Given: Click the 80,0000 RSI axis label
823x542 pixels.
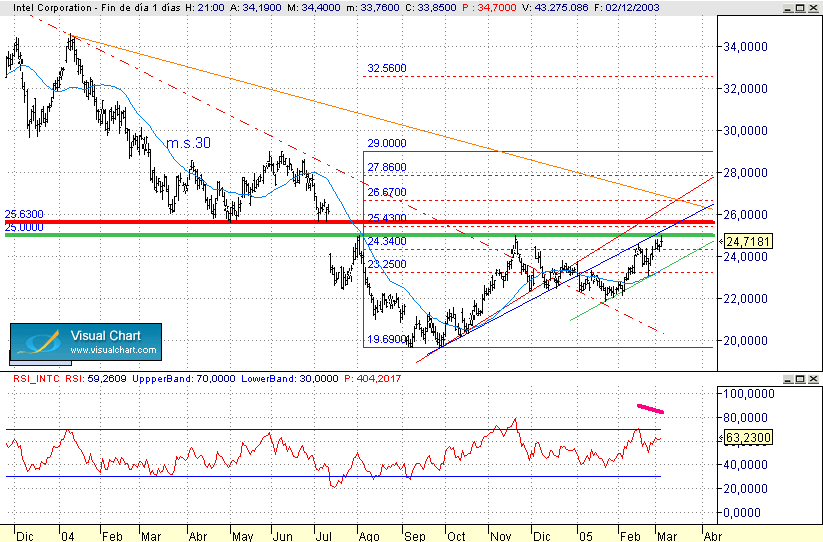Looking at the screenshot, I should point(745,418).
